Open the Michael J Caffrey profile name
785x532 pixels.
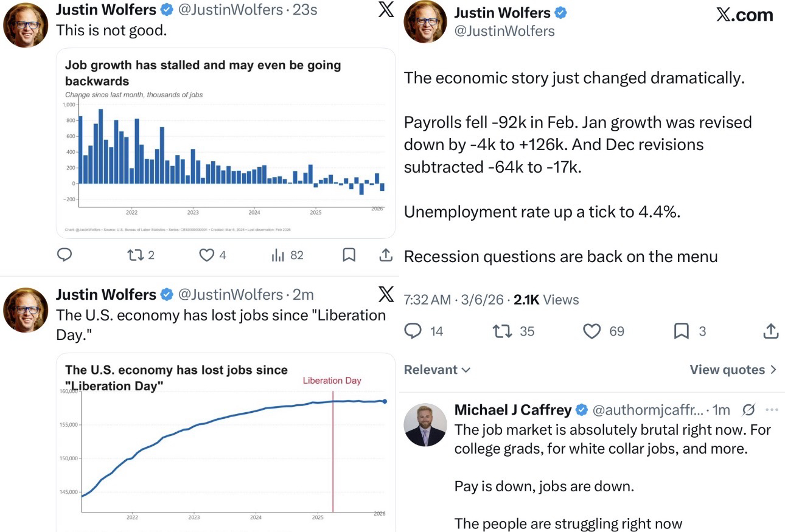click(x=512, y=410)
